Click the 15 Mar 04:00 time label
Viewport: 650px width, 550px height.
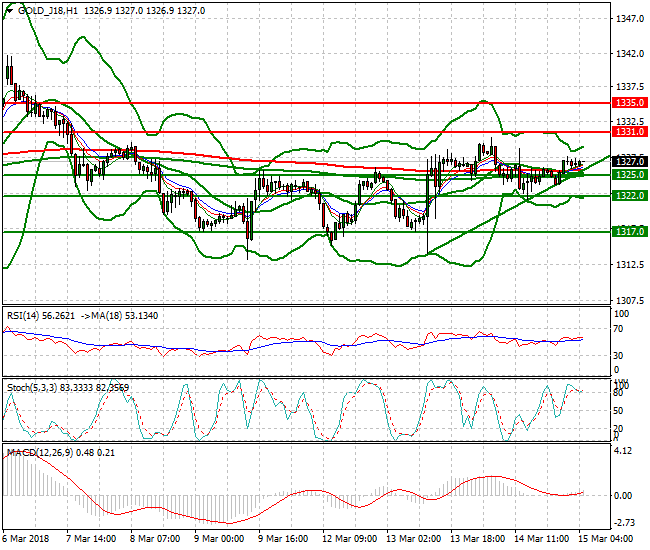606,539
